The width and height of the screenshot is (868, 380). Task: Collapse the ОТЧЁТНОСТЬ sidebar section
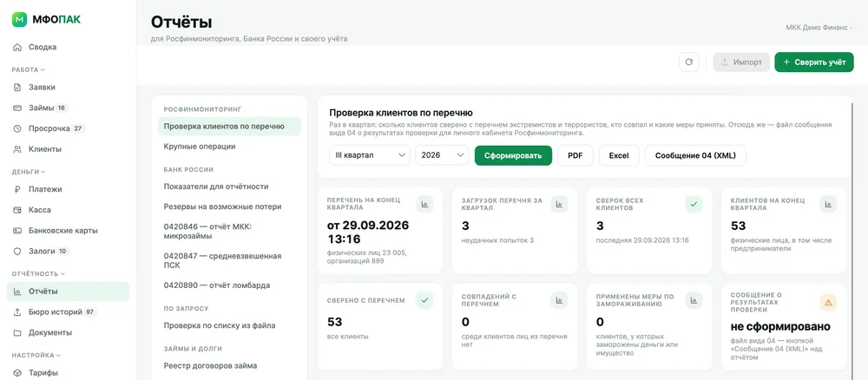coord(38,273)
